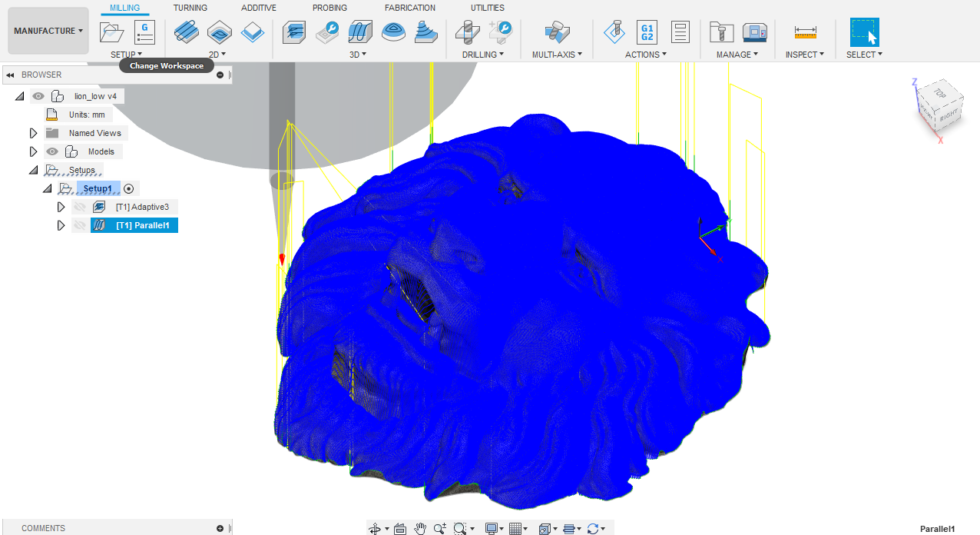Activate the Pan hand tool
The height and width of the screenshot is (535, 980).
[x=420, y=528]
